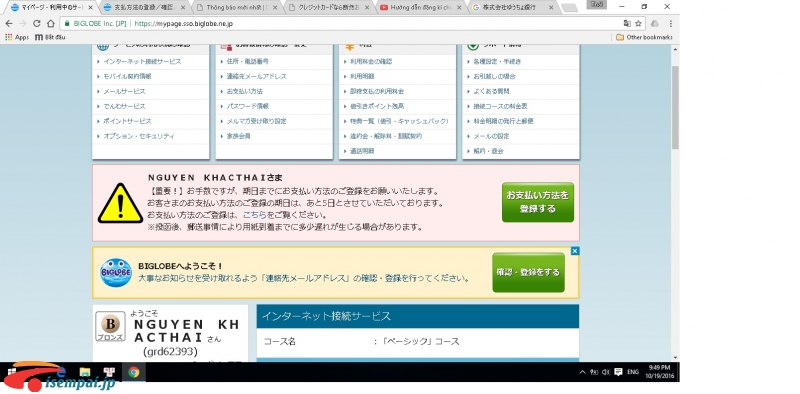The height and width of the screenshot is (394, 800).
Task: Click the home icon in browser toolbar
Action: point(51,23)
